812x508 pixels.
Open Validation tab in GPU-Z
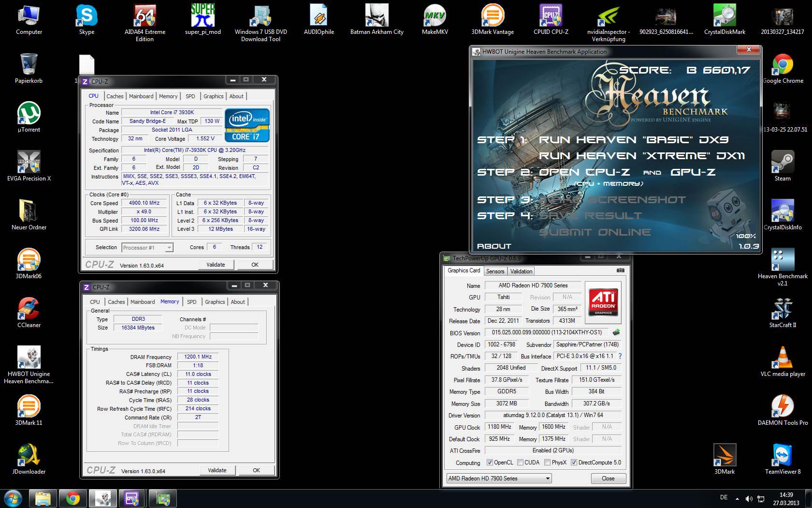[521, 271]
